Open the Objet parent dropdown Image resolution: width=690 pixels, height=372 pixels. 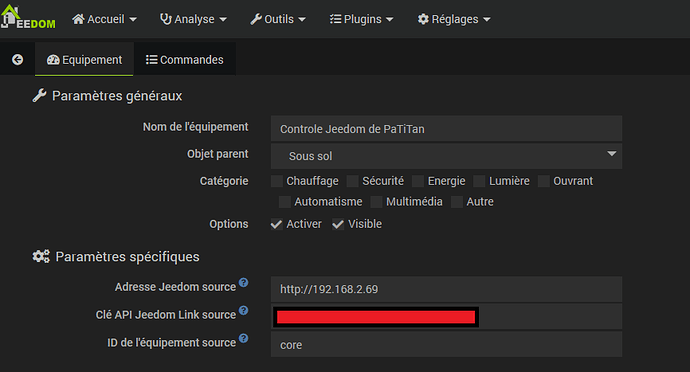tap(446, 156)
